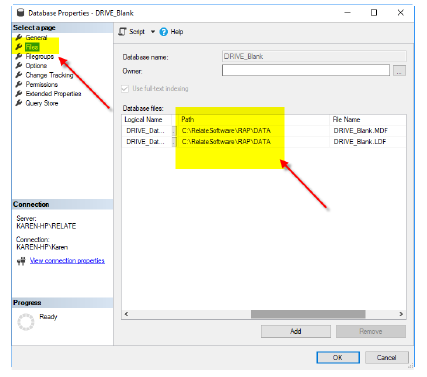Open View connection properties link
Screen dimensions: 427x377
click(x=67, y=260)
